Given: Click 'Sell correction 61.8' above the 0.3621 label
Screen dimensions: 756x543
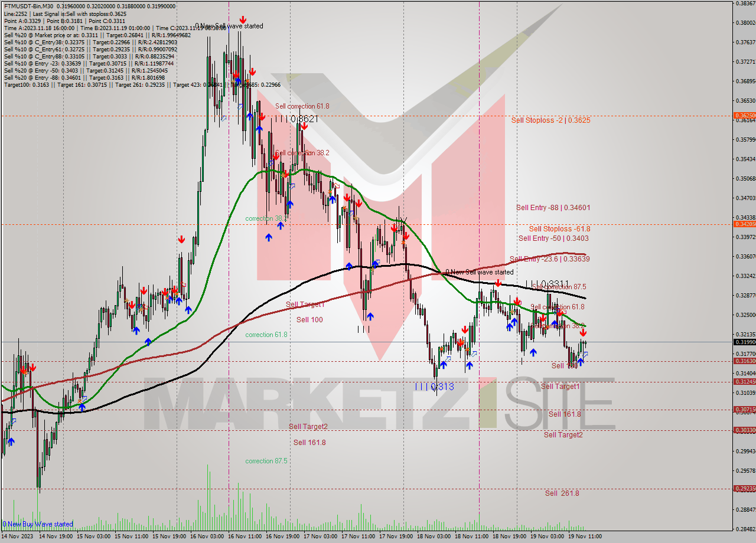Looking at the screenshot, I should click(x=302, y=106).
